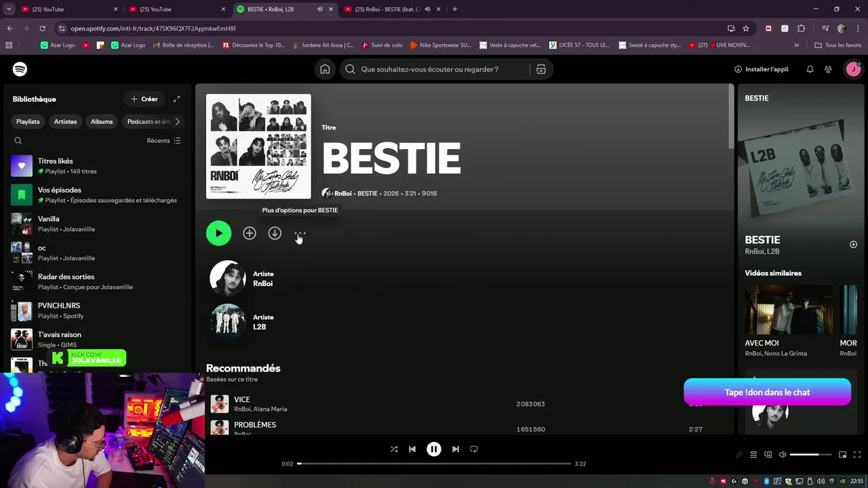Click Installer l'appli button

761,69
